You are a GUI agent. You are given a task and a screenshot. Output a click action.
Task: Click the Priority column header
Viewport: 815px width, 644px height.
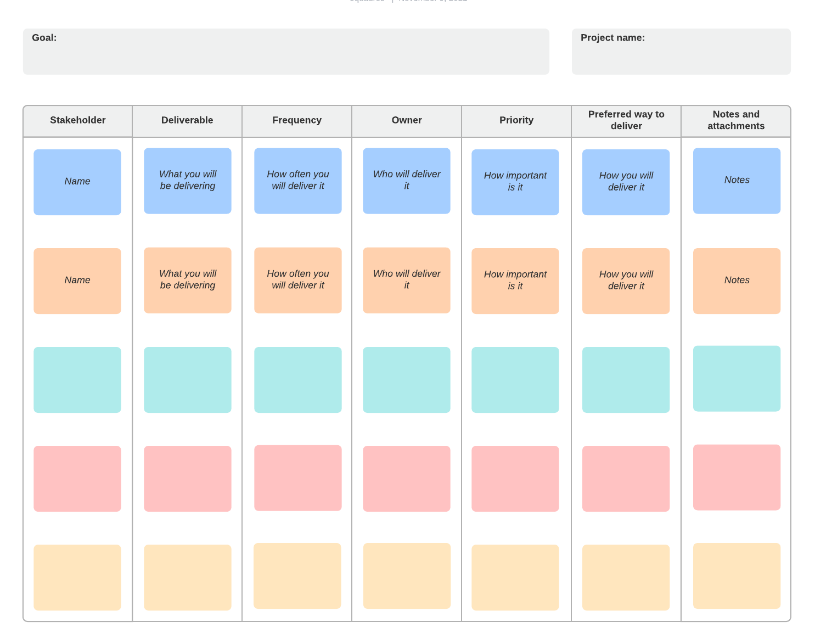click(x=516, y=120)
